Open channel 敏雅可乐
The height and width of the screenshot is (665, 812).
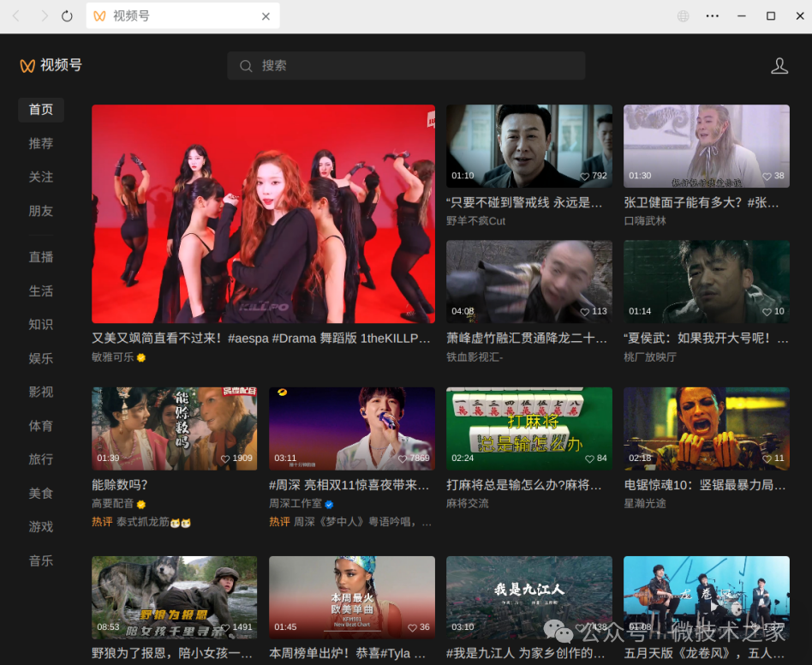[113, 357]
